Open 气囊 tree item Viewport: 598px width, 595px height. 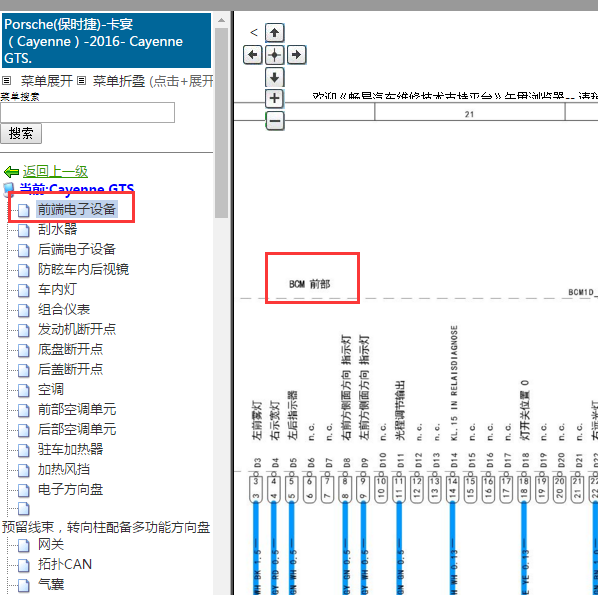point(51,584)
